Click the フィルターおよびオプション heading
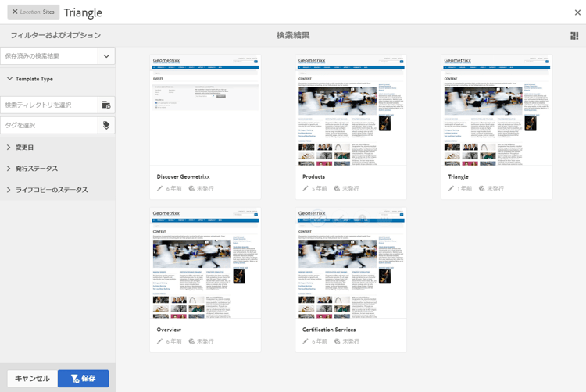Screen dimensions: 586x392 (x=55, y=35)
